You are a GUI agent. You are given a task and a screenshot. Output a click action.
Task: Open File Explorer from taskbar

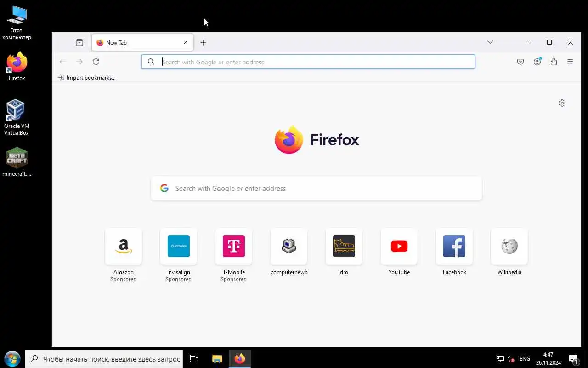tap(217, 359)
